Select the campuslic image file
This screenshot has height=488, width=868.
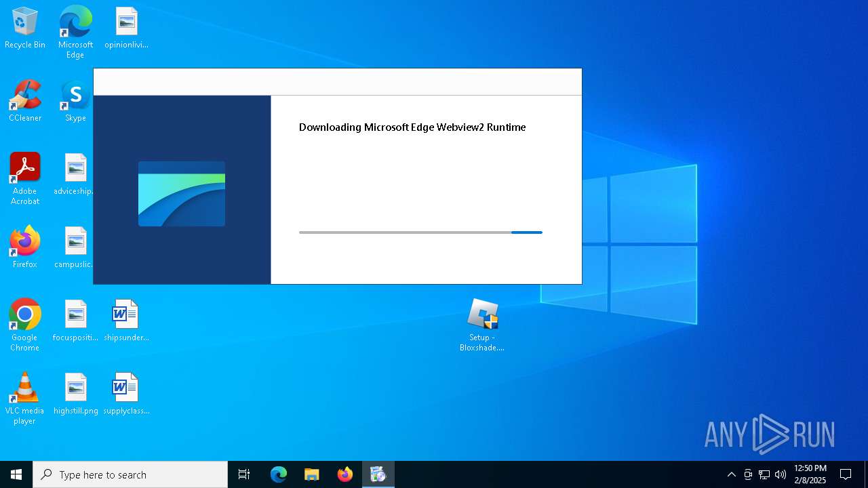click(x=75, y=247)
